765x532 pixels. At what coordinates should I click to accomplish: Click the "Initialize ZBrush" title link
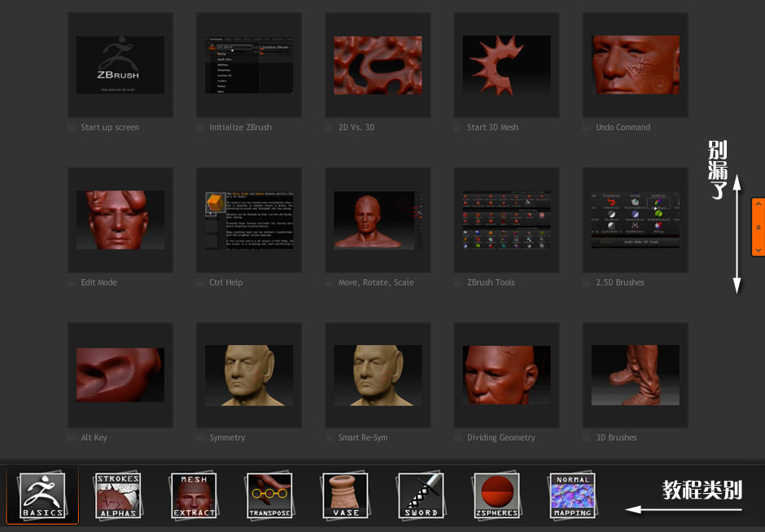pyautogui.click(x=241, y=127)
